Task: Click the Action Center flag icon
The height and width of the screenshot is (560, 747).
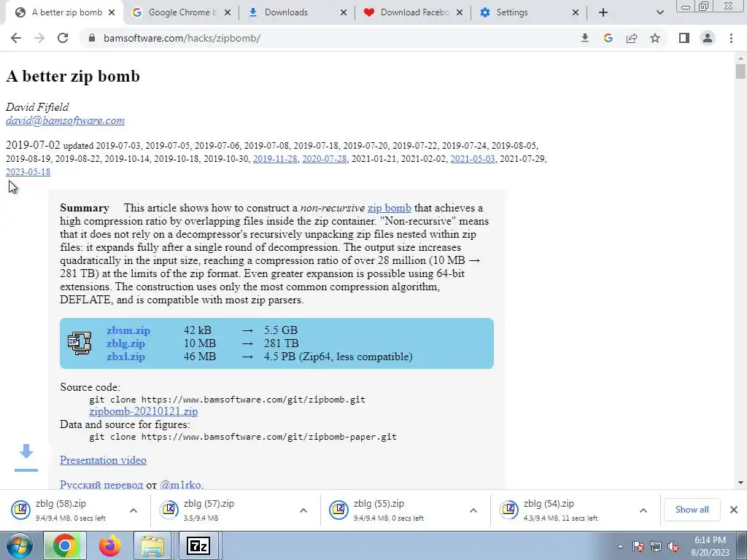Action: 638,546
